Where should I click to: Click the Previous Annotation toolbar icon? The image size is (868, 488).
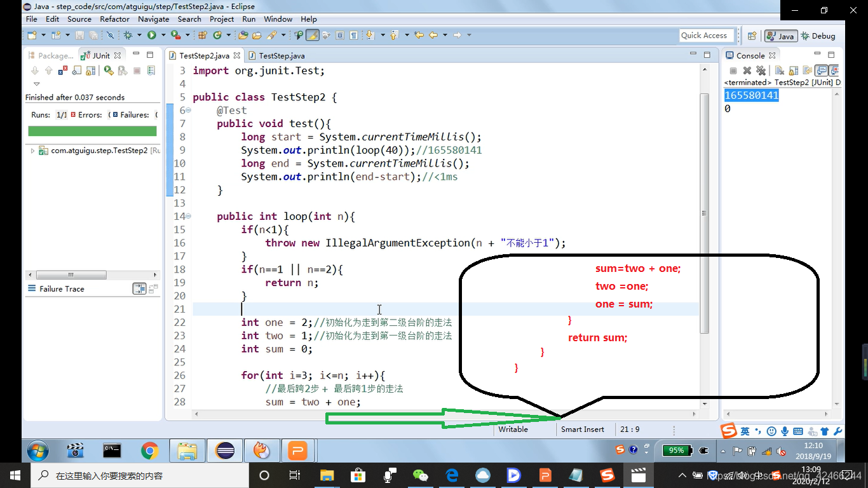tap(394, 35)
